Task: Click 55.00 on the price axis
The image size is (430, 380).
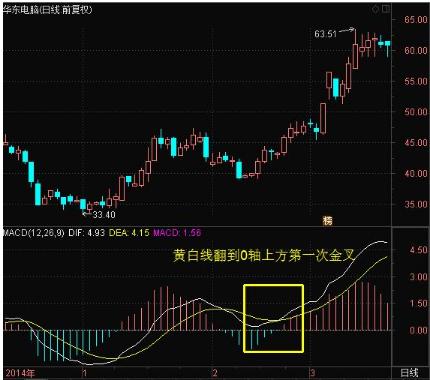Action: (x=416, y=81)
